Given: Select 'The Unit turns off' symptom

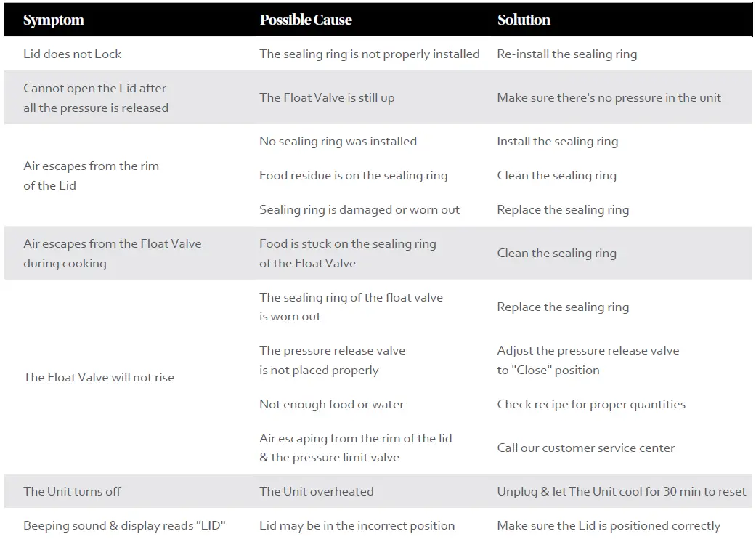Looking at the screenshot, I should click(x=72, y=491).
